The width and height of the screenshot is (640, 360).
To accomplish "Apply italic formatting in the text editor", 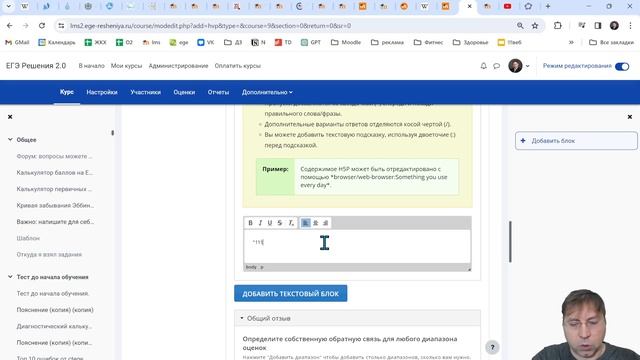I will [x=260, y=223].
